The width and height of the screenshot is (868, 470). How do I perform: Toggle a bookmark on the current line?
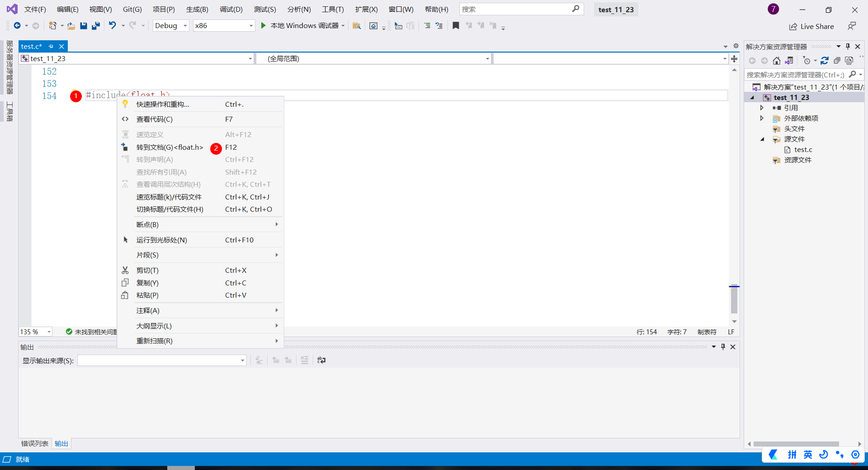(456, 26)
